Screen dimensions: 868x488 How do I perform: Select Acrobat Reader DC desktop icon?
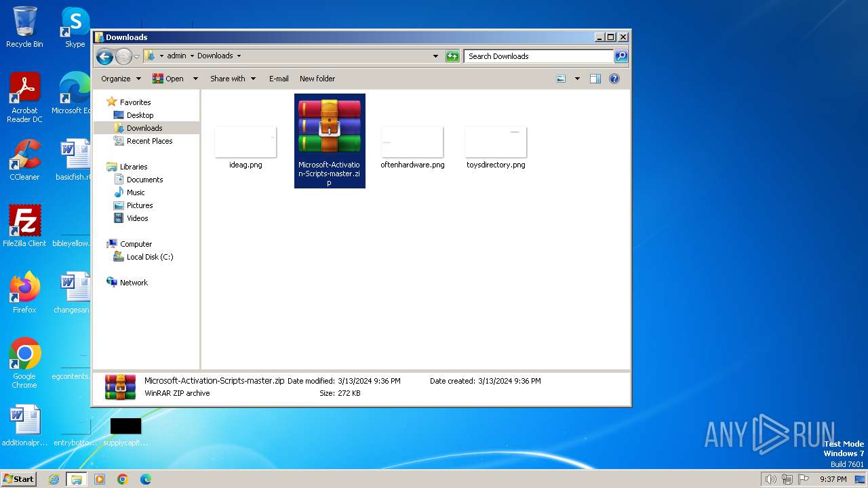[x=24, y=98]
